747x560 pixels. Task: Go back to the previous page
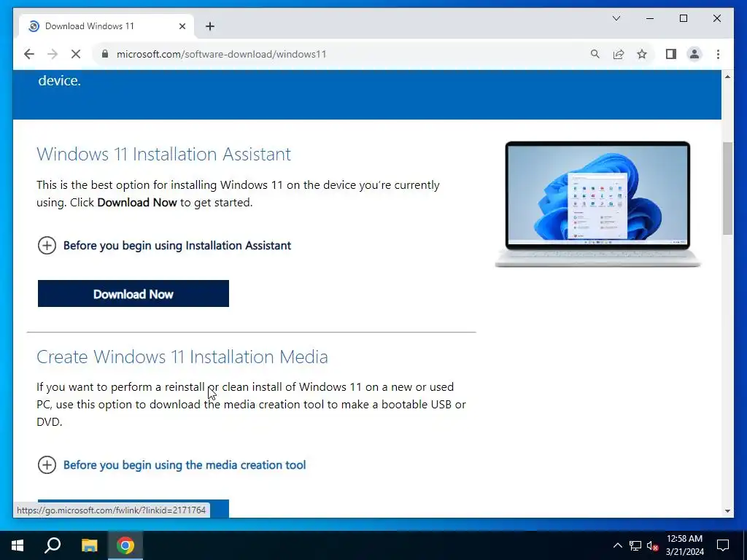29,54
